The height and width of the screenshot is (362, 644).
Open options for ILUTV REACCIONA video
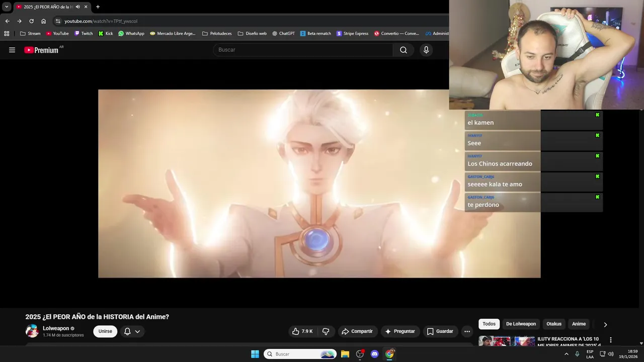(611, 340)
